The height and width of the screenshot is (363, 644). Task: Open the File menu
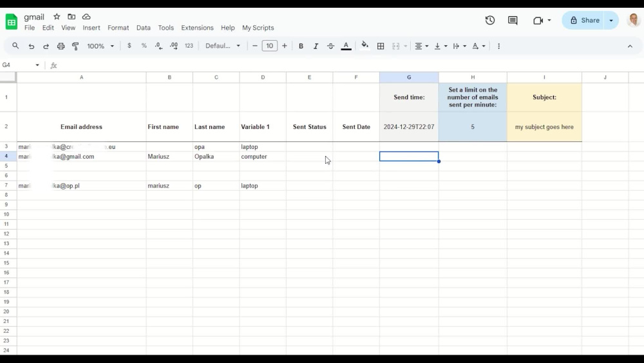pos(30,28)
